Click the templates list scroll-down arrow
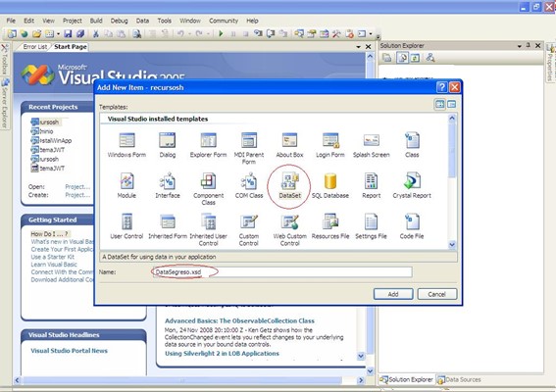Viewport: 556px width, 392px height. (452, 244)
